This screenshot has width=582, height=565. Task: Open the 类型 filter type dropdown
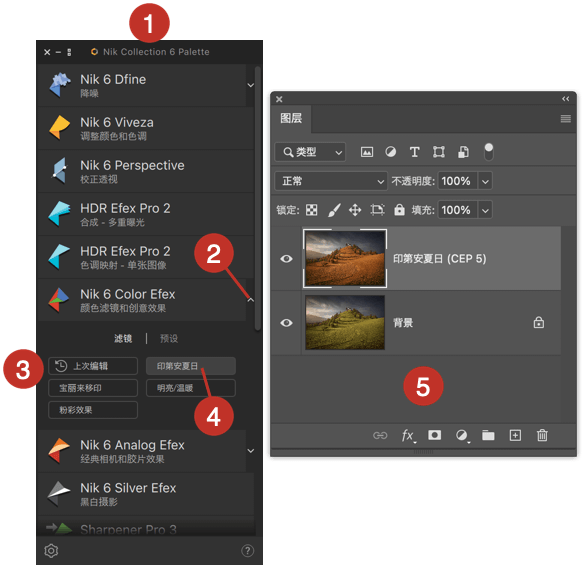click(310, 152)
